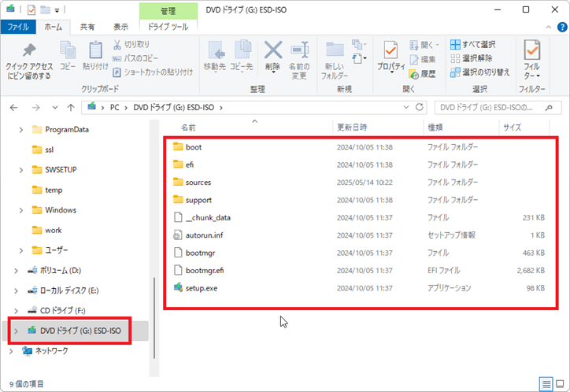Expand the Local Disk (E:) tree node

(16, 290)
